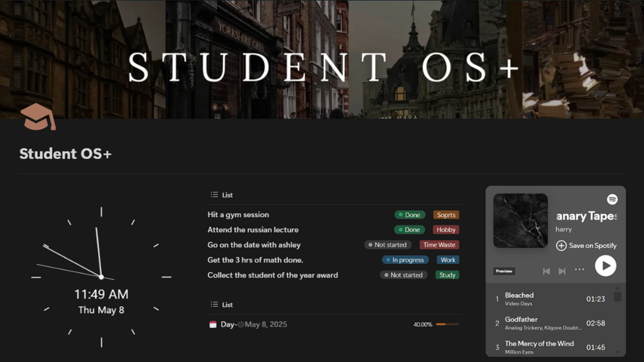Click the 01:45 duration of Mercy of the Wind
The width and height of the screenshot is (644, 362).
[x=595, y=348]
